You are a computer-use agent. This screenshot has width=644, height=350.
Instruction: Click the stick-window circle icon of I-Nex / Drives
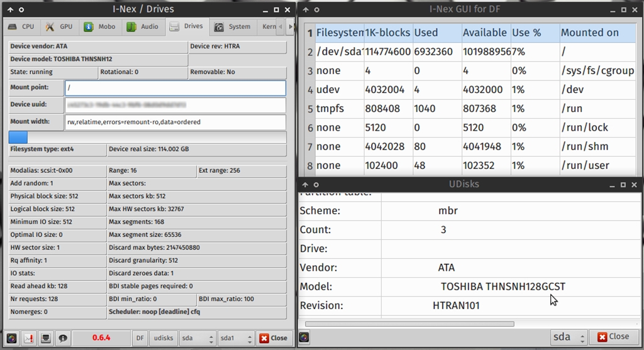coord(22,9)
